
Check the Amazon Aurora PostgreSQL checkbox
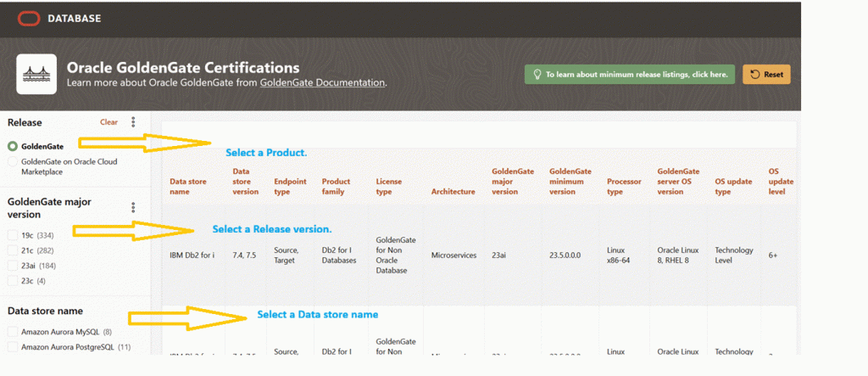tap(13, 347)
